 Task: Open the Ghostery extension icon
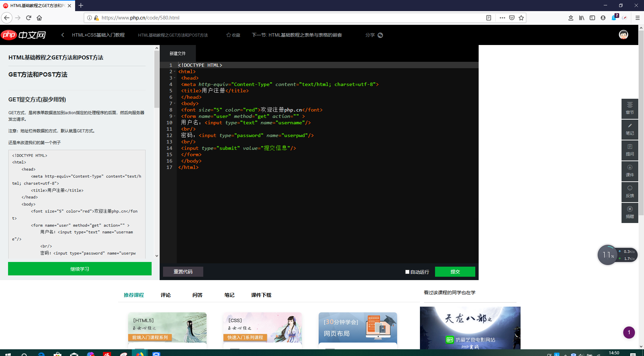(614, 18)
